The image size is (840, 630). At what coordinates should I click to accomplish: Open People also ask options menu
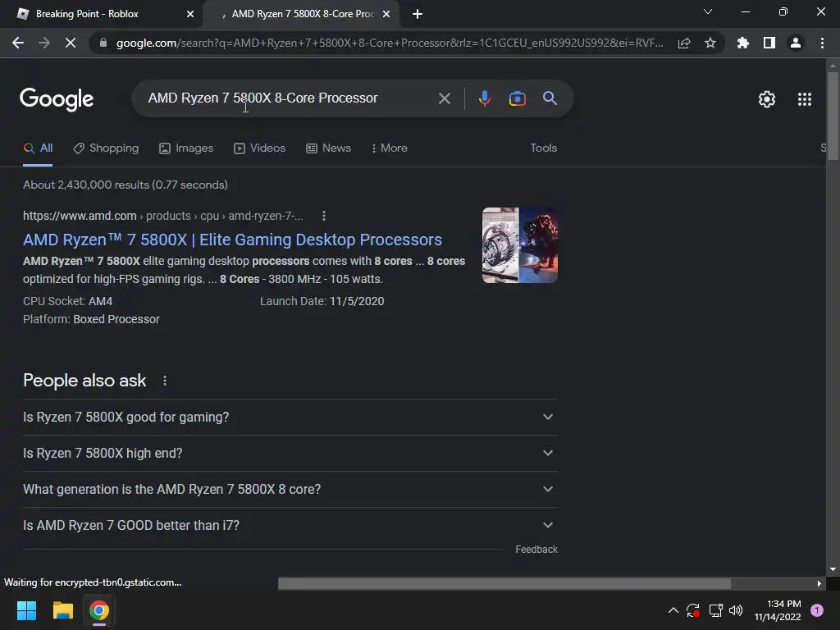pyautogui.click(x=164, y=381)
